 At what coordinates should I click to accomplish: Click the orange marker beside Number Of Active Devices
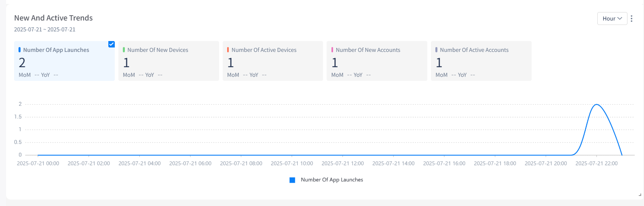228,50
